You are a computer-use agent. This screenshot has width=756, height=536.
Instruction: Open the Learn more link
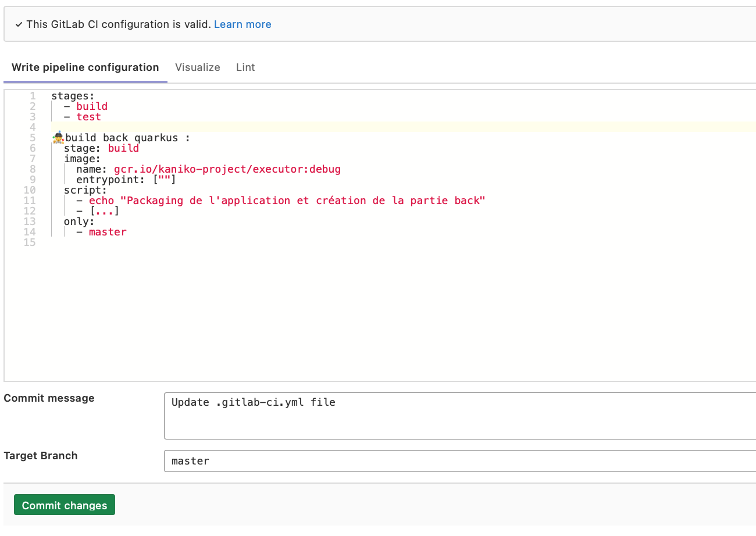coord(243,24)
